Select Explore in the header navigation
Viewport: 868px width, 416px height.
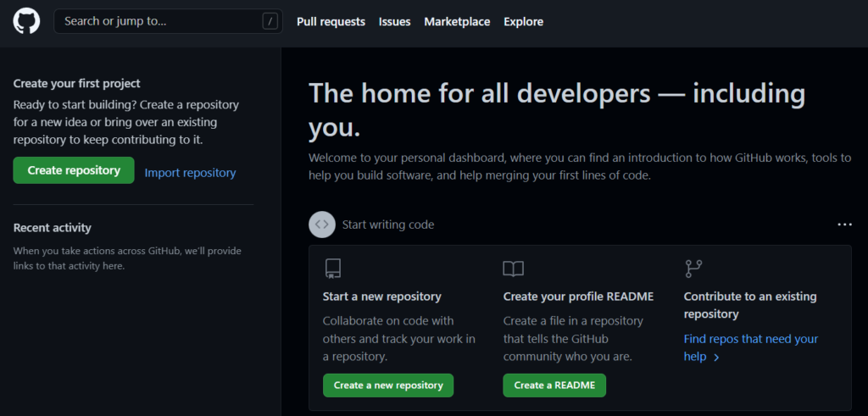523,22
